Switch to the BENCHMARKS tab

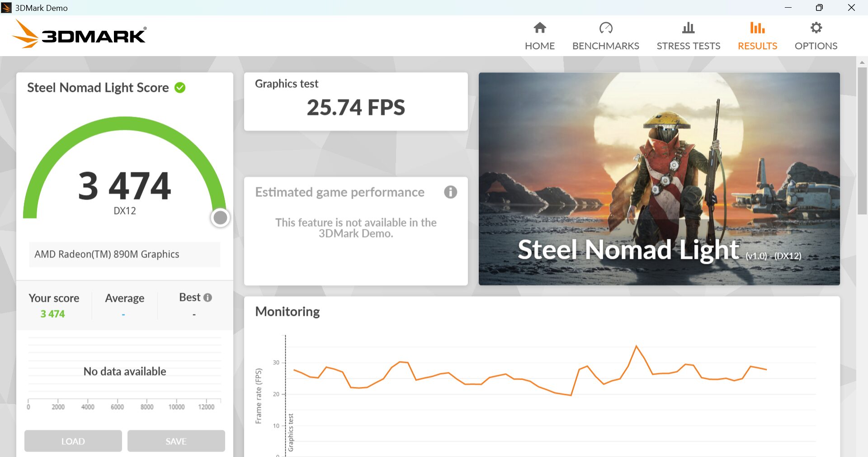606,46
